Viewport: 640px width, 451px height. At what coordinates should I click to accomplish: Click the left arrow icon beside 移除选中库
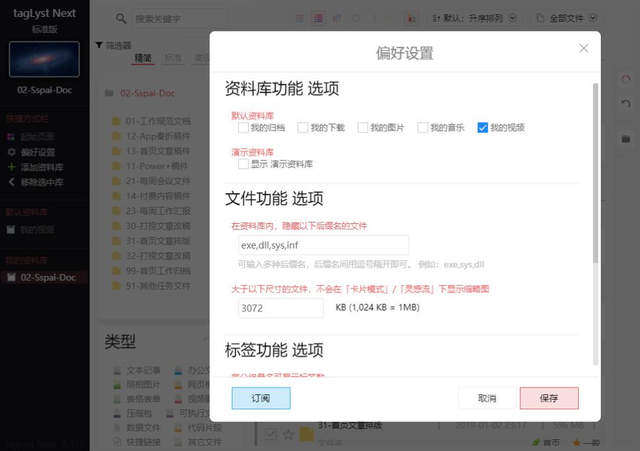tap(11, 182)
